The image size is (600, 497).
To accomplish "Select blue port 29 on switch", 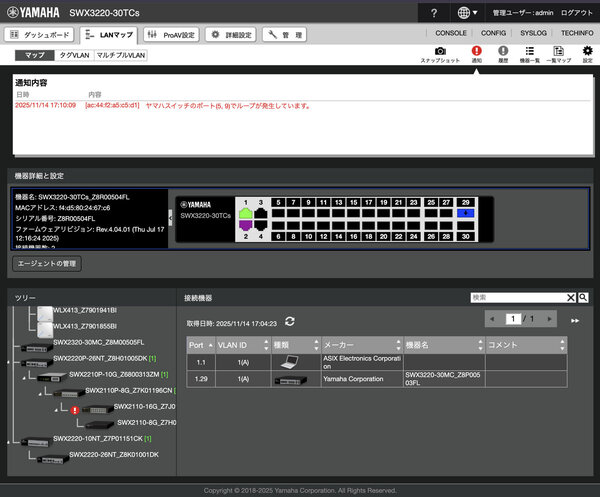I will tap(465, 213).
